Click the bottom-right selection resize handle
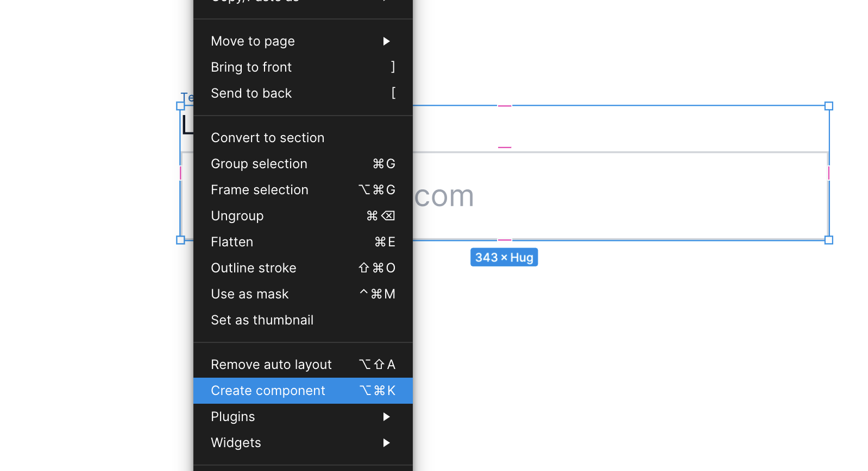The width and height of the screenshot is (868, 471). (x=829, y=240)
